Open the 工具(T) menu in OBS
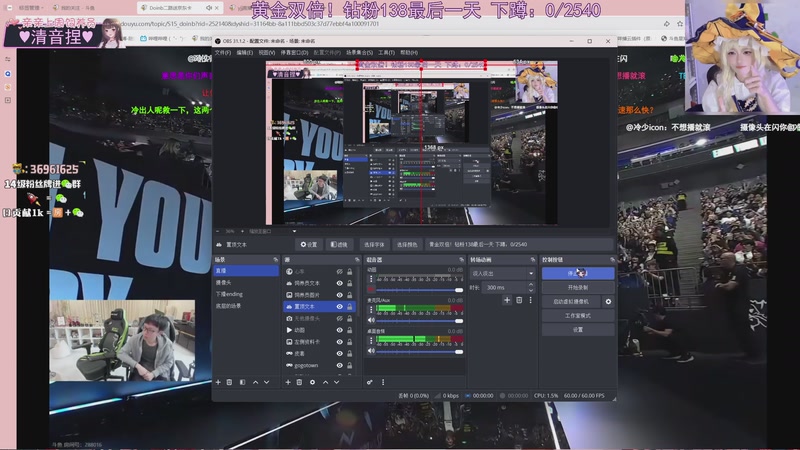The height and width of the screenshot is (450, 800). pyautogui.click(x=386, y=53)
